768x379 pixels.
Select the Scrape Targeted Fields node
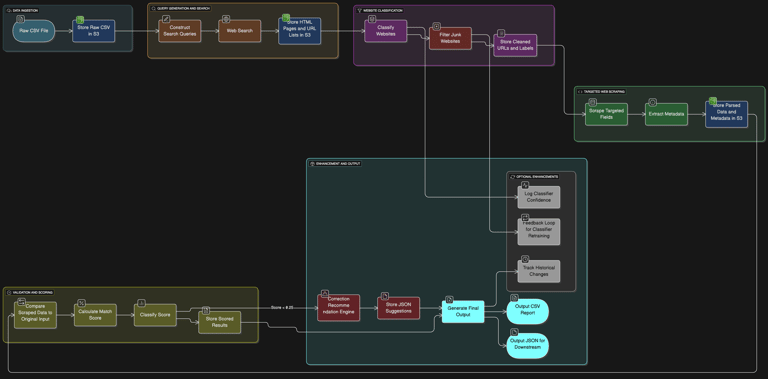tap(606, 114)
